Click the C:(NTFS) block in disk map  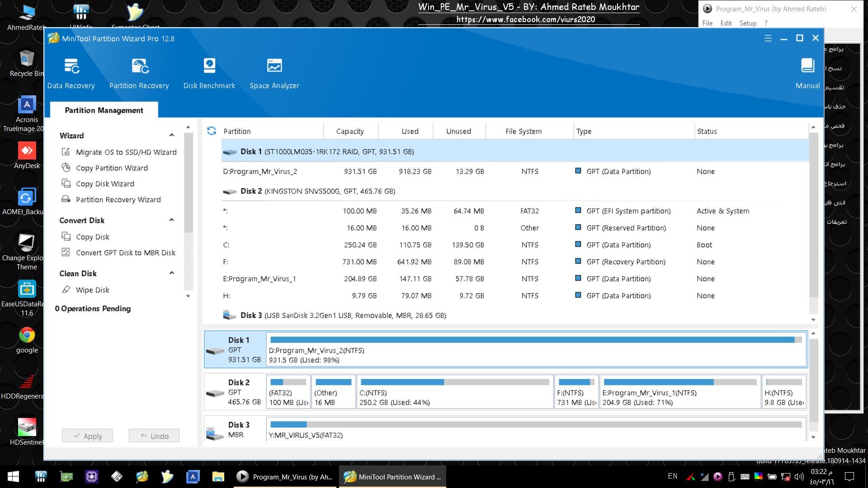click(x=455, y=392)
